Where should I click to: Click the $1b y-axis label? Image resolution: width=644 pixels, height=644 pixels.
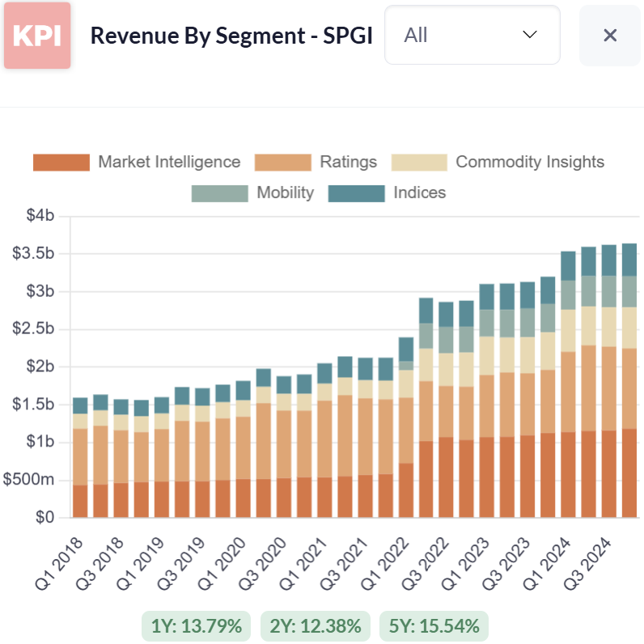point(40,442)
